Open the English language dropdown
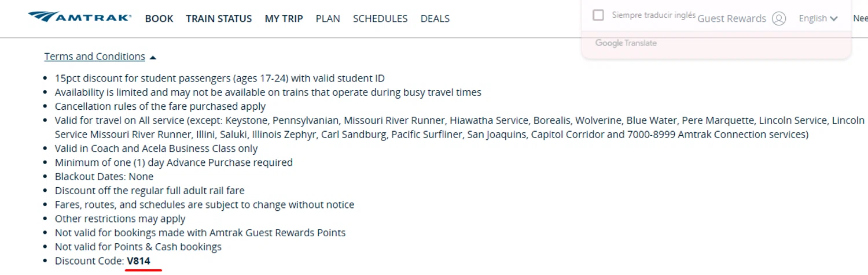868x275 pixels. tap(818, 18)
